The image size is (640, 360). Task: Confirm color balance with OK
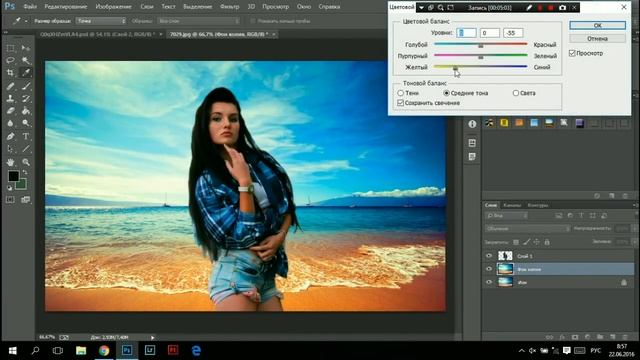(598, 25)
